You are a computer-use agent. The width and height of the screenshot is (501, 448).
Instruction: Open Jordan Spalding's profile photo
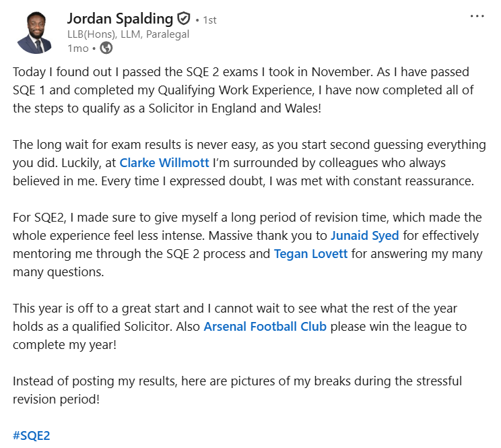pyautogui.click(x=34, y=32)
